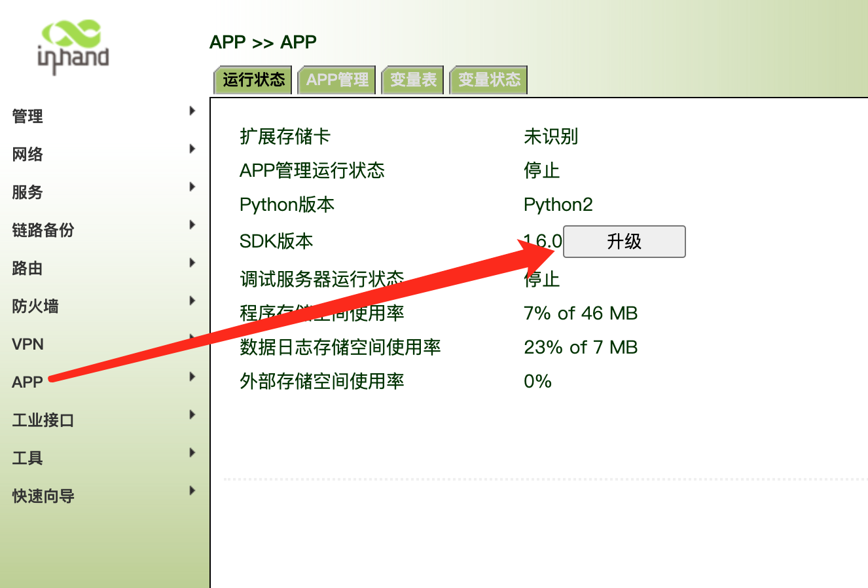
Task: Switch to the APP管理 tab
Action: pyautogui.click(x=337, y=80)
